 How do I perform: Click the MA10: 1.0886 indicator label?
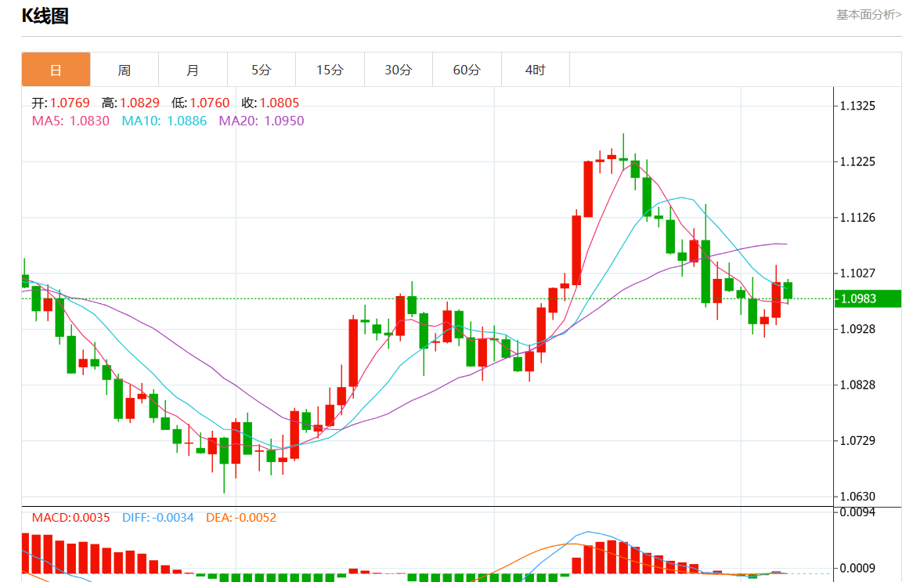pyautogui.click(x=164, y=121)
